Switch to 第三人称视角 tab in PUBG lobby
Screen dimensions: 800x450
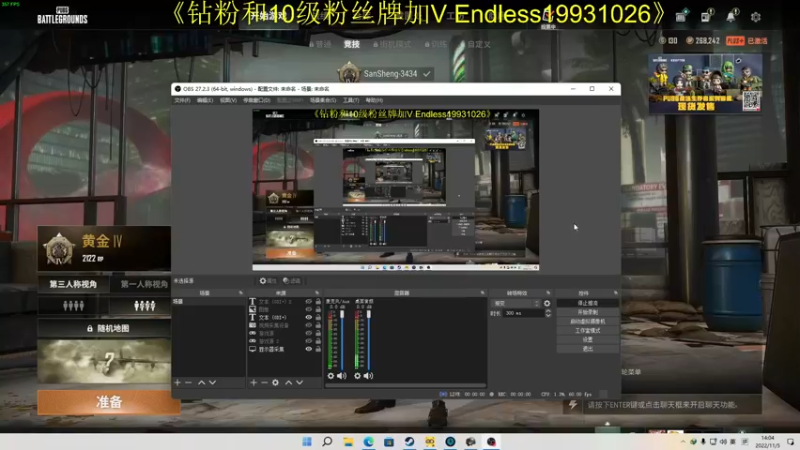[x=73, y=284]
